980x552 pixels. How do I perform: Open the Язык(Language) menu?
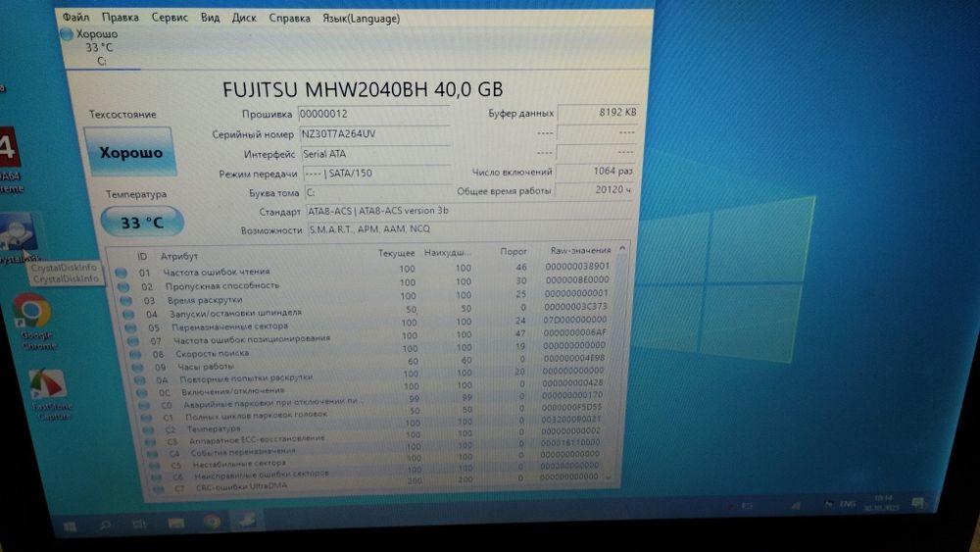tap(362, 18)
